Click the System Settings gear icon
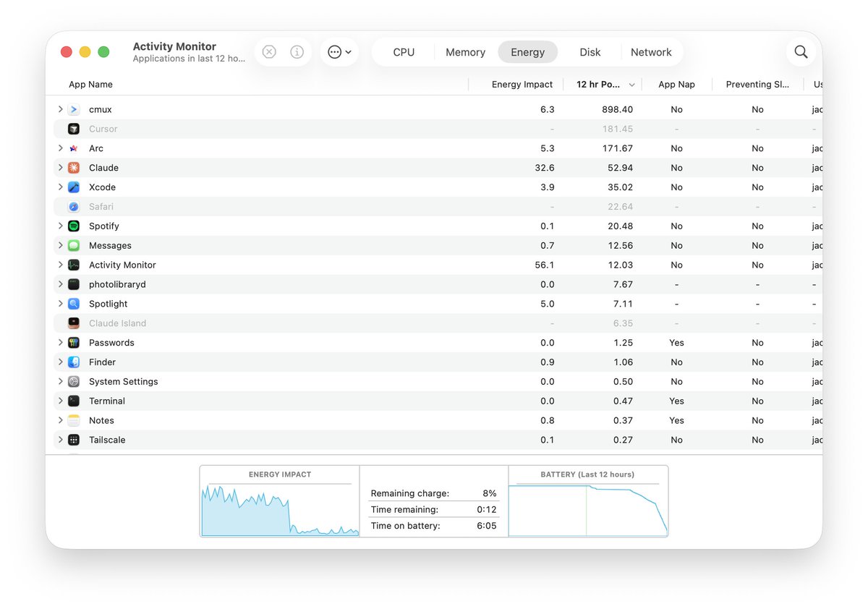 tap(74, 382)
